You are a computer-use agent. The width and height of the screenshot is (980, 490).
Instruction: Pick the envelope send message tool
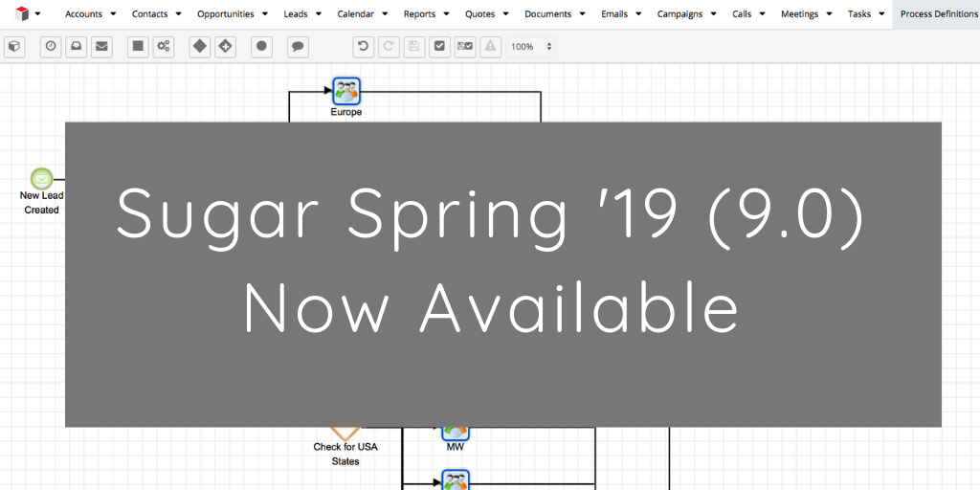point(101,46)
